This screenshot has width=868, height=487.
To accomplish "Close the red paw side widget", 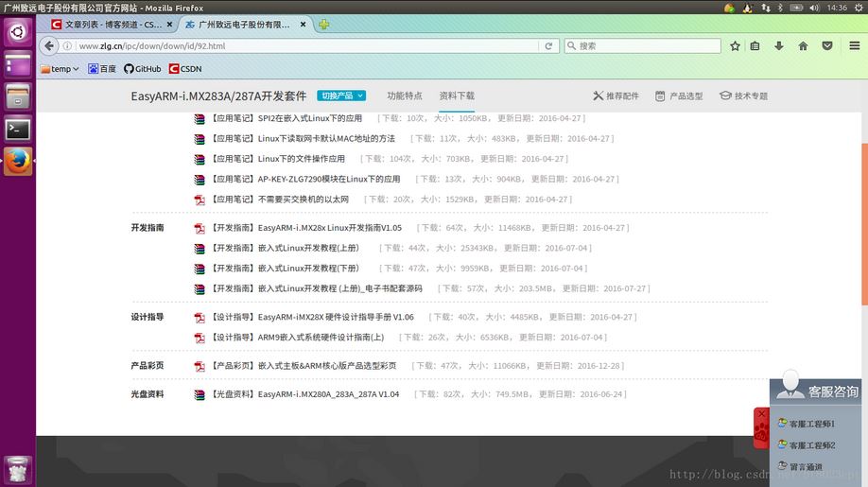I will click(762, 413).
